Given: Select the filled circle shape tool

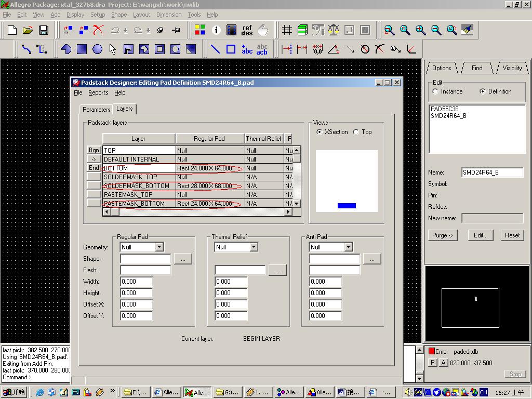Looking at the screenshot, I should (x=97, y=49).
